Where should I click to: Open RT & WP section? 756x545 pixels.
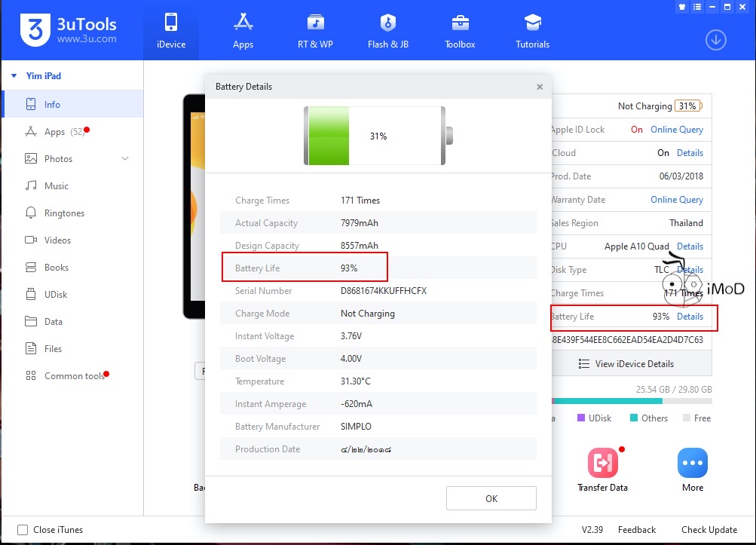pyautogui.click(x=315, y=30)
